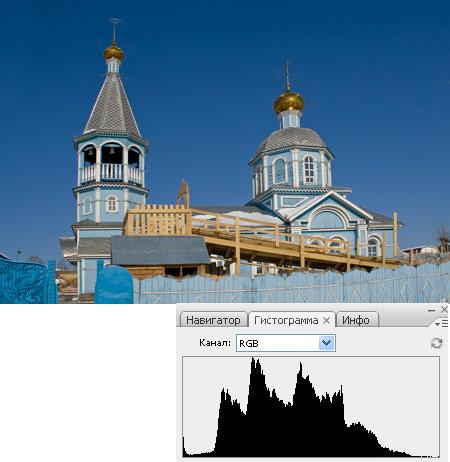Open the panel options menu icon

point(442,323)
